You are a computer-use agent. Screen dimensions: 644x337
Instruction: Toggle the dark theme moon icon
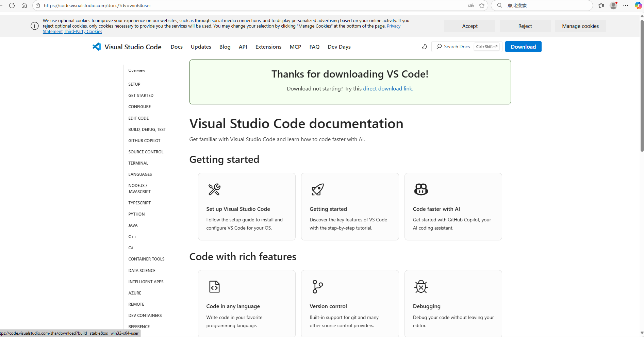click(x=424, y=47)
